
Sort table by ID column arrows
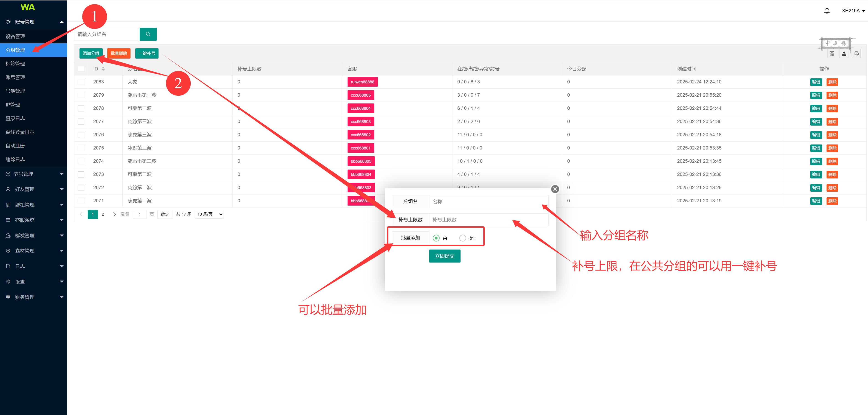point(103,69)
